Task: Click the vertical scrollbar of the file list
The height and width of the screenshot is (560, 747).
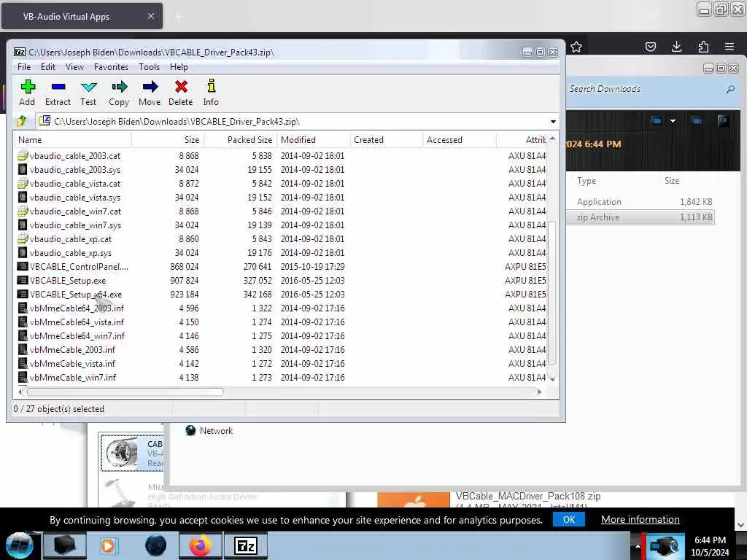Action: [x=552, y=293]
